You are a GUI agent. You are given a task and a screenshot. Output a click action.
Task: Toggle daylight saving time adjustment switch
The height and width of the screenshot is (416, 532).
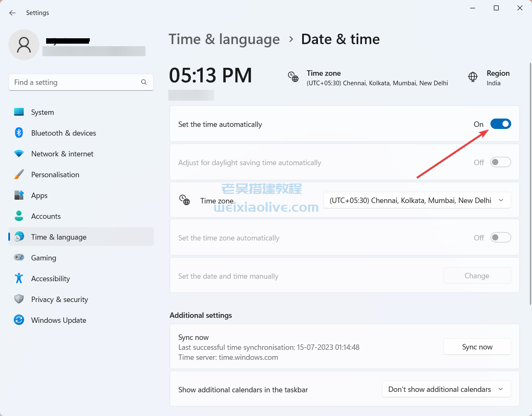coord(500,162)
